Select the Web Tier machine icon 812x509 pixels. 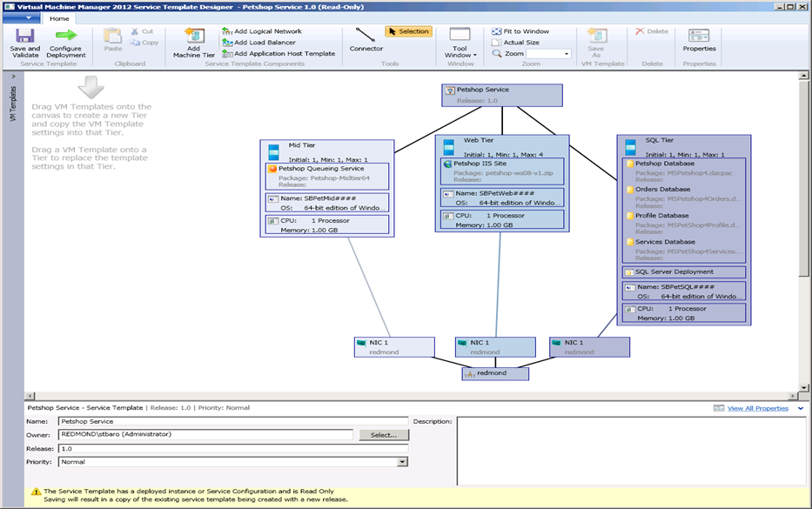[449, 146]
